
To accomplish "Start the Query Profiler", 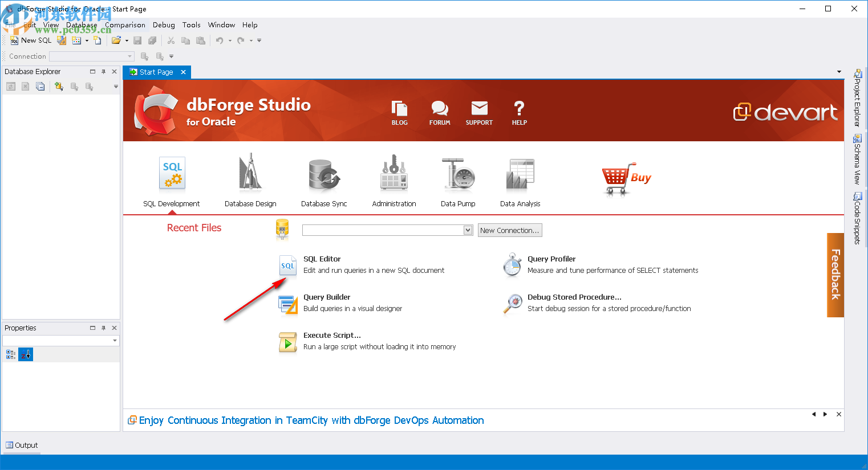I will point(512,265).
